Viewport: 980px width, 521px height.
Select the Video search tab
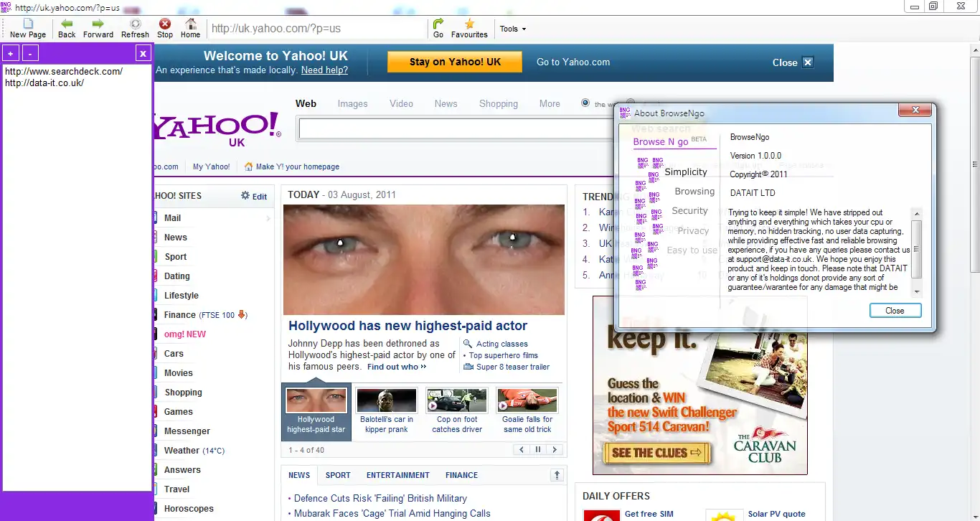[401, 103]
